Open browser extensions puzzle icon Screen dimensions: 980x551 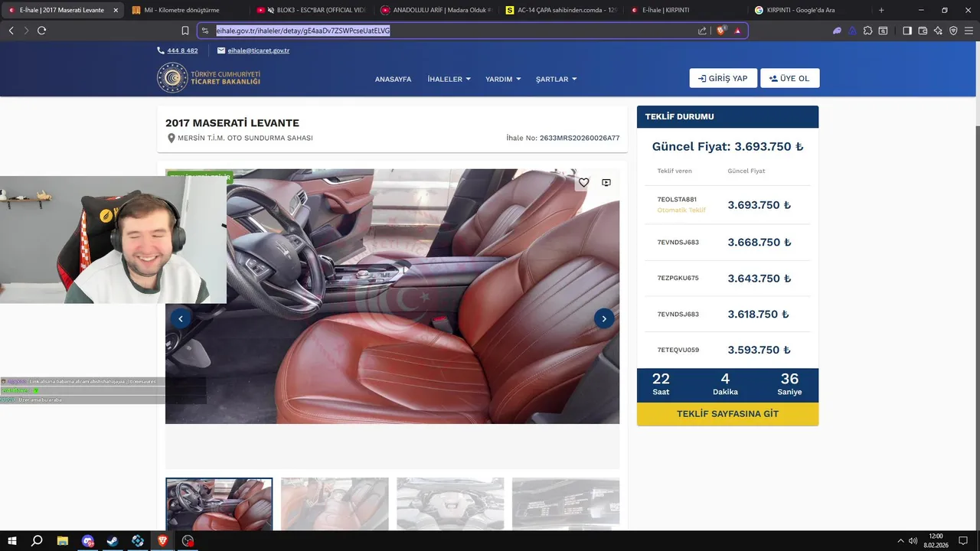click(867, 31)
